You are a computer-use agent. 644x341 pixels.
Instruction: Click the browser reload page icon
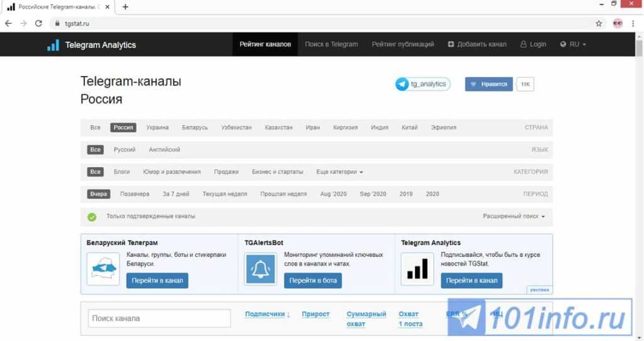(x=38, y=23)
